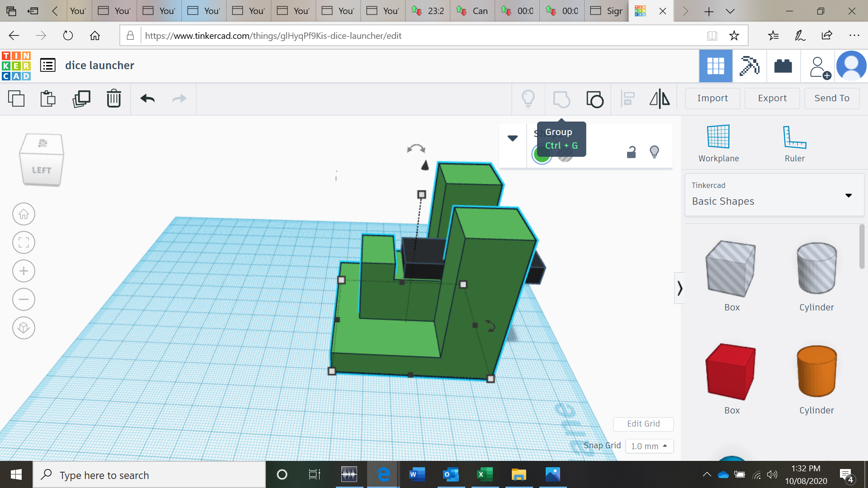Click the Edit Grid button
Screen dimensions: 868x488
pos(643,424)
